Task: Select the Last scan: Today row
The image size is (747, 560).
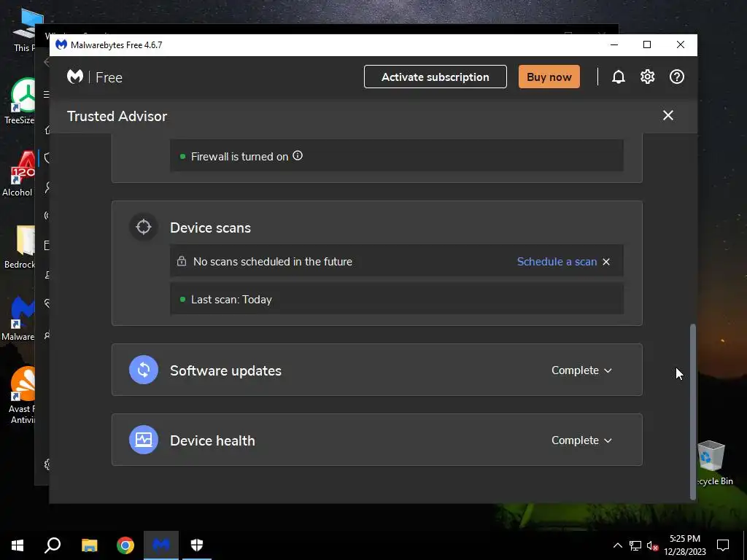Action: coord(396,299)
